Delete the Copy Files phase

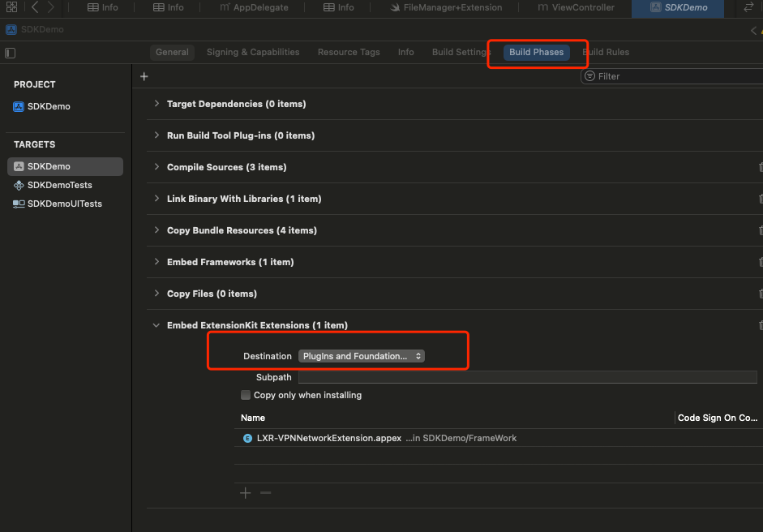(761, 294)
